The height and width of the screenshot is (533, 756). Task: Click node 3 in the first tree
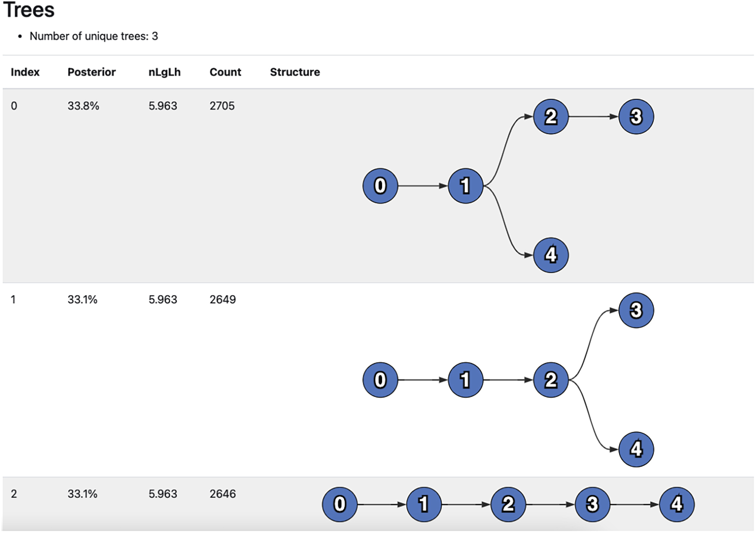(636, 117)
